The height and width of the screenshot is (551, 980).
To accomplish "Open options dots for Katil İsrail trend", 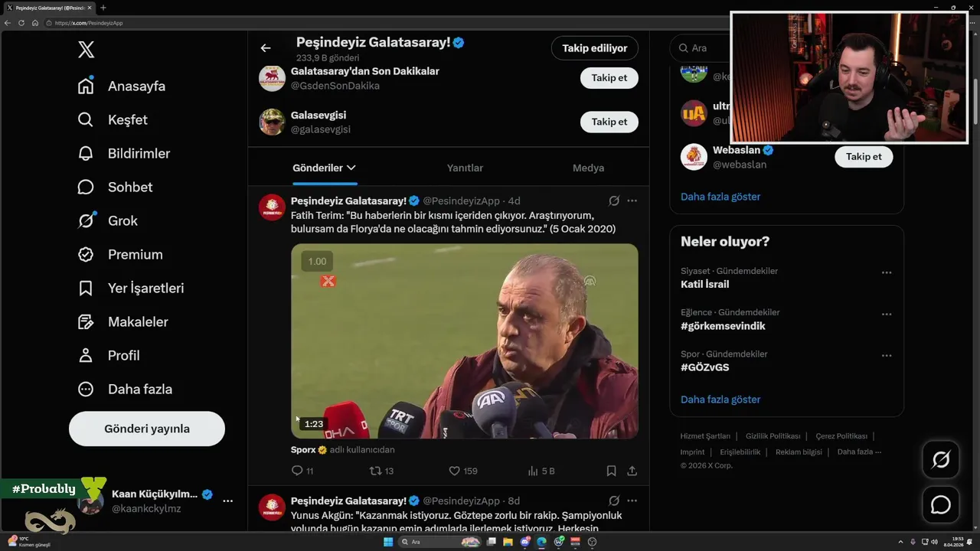I will [x=887, y=272].
